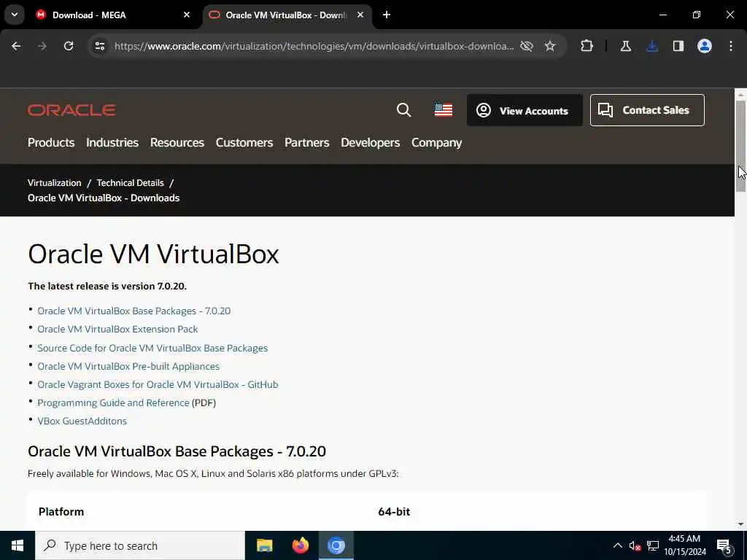Click the address bar URL field

point(314,46)
